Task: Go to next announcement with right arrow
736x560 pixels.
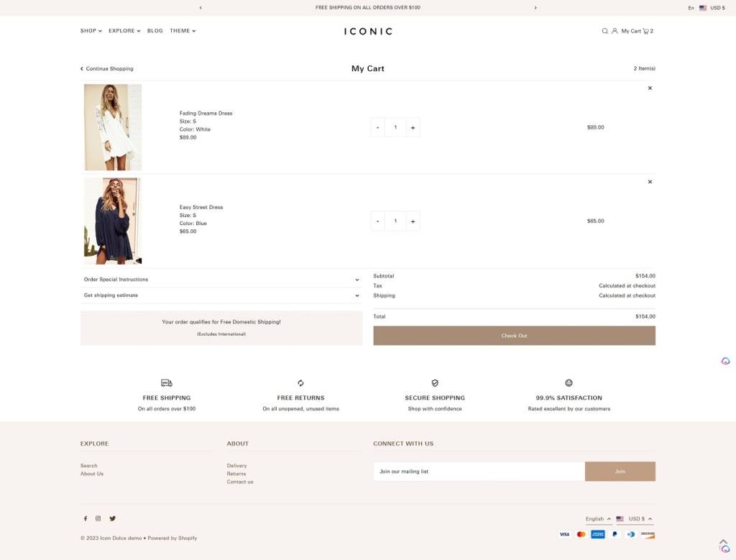Action: pyautogui.click(x=535, y=8)
